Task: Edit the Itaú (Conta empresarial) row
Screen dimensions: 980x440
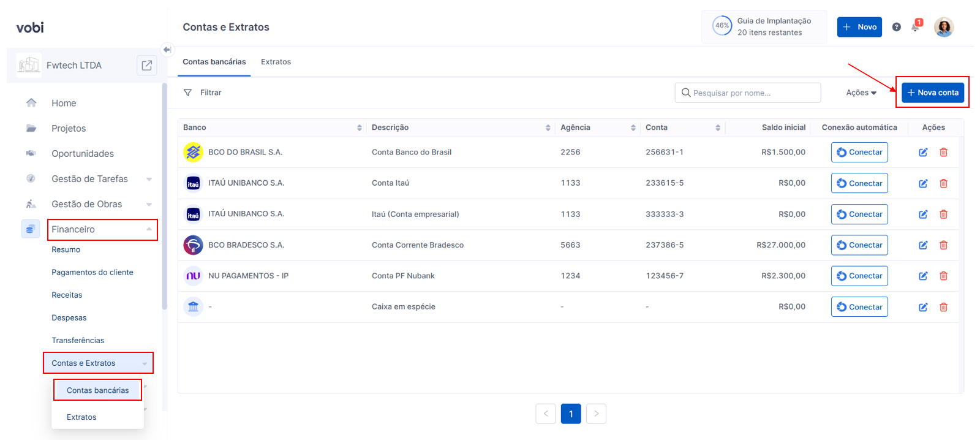Action: click(923, 214)
